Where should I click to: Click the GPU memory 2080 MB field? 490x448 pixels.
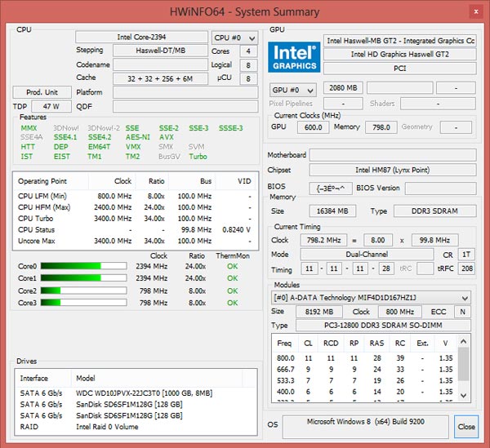coord(343,88)
